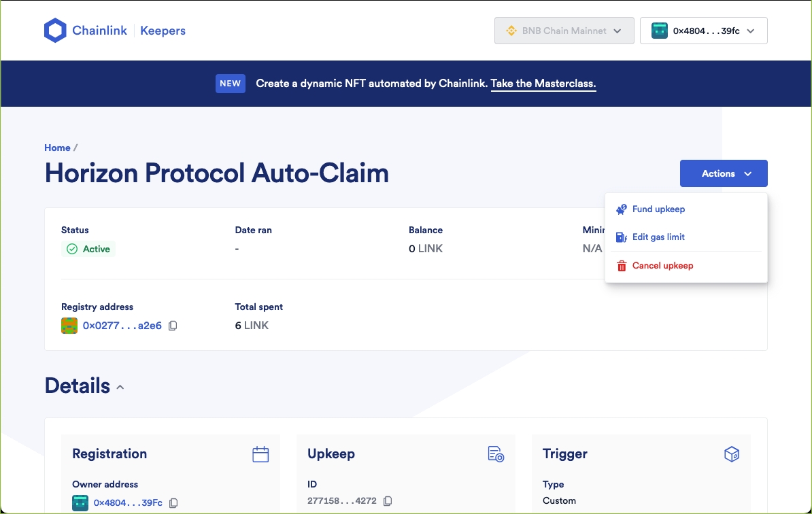812x514 pixels.
Task: Open the BNB Chain Mainnet network dropdown
Action: tap(564, 31)
